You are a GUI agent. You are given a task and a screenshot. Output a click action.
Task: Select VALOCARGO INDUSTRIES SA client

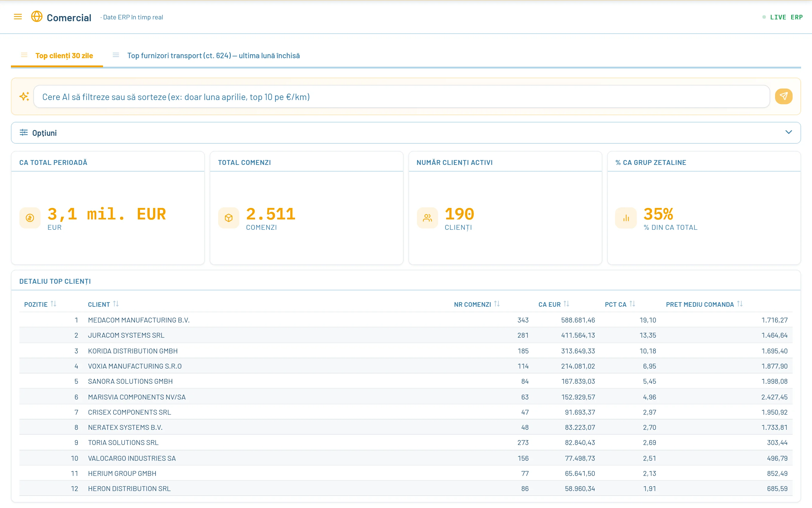[x=131, y=458]
